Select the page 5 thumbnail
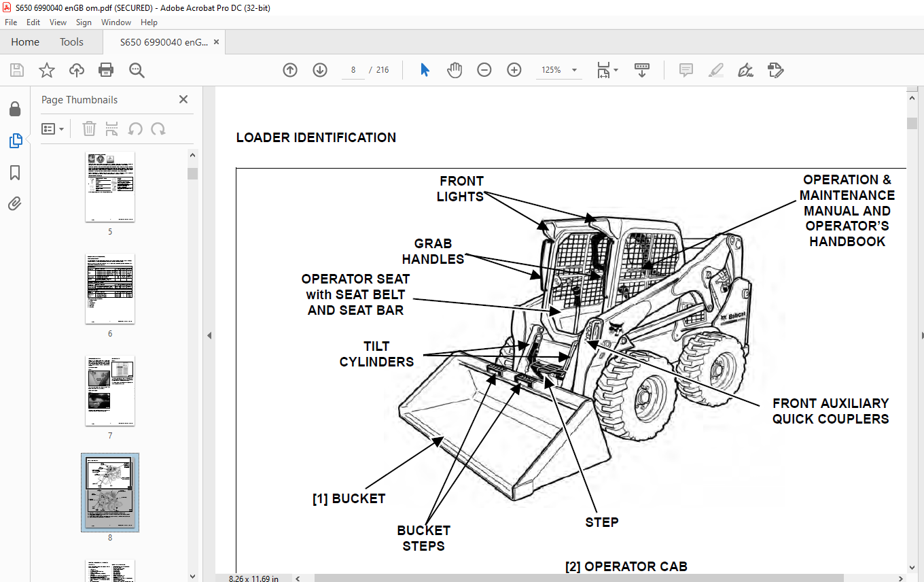Image resolution: width=924 pixels, height=582 pixels. coord(110,187)
